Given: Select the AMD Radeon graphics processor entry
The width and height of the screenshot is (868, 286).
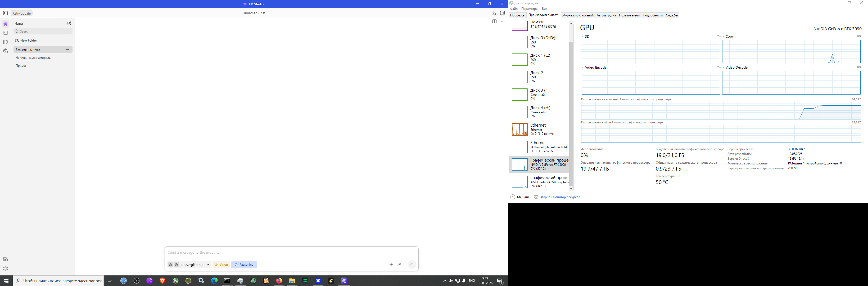Looking at the screenshot, I should (539, 182).
